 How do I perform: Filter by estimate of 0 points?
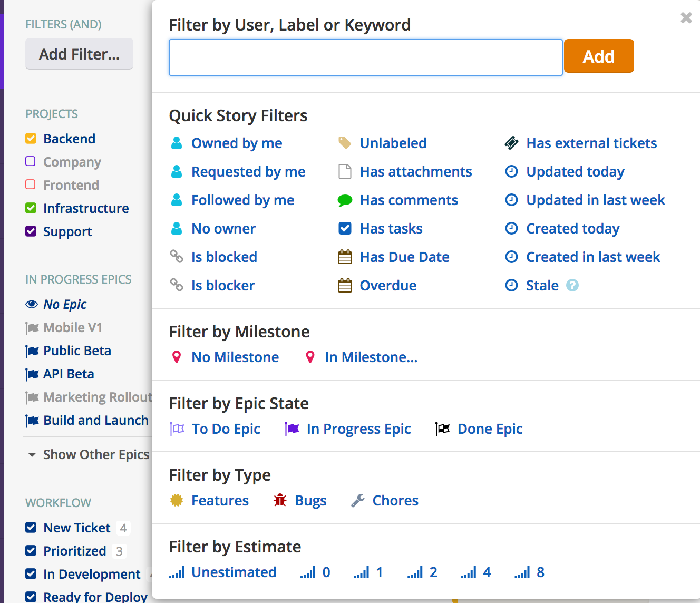coord(315,572)
